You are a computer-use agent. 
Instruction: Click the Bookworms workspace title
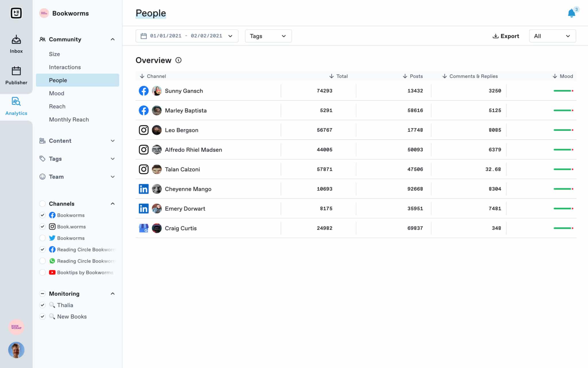click(x=70, y=13)
